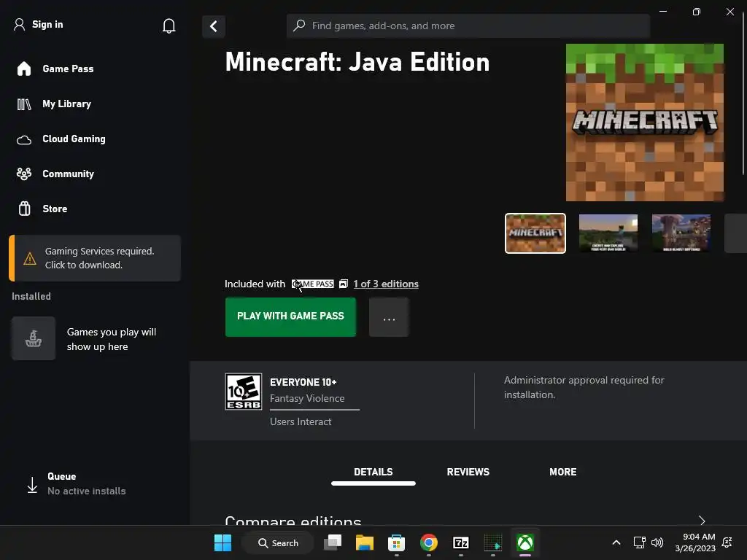Go back with the arrow button
The width and height of the screenshot is (747, 560).
point(214,26)
